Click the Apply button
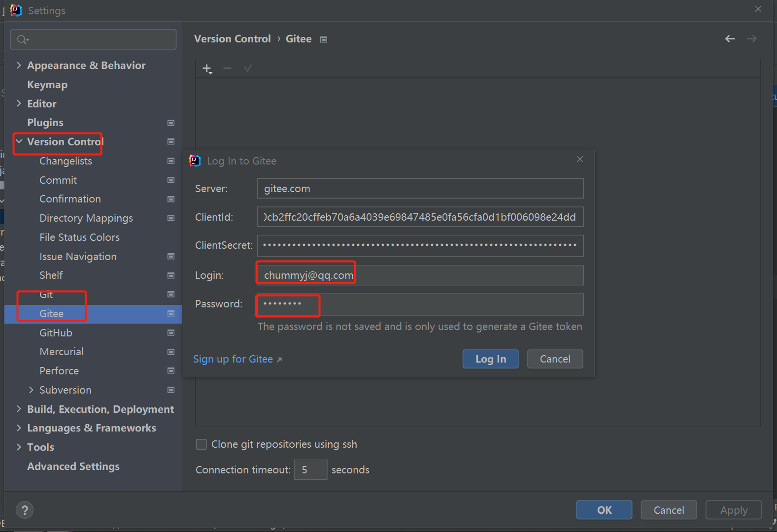 (x=734, y=510)
